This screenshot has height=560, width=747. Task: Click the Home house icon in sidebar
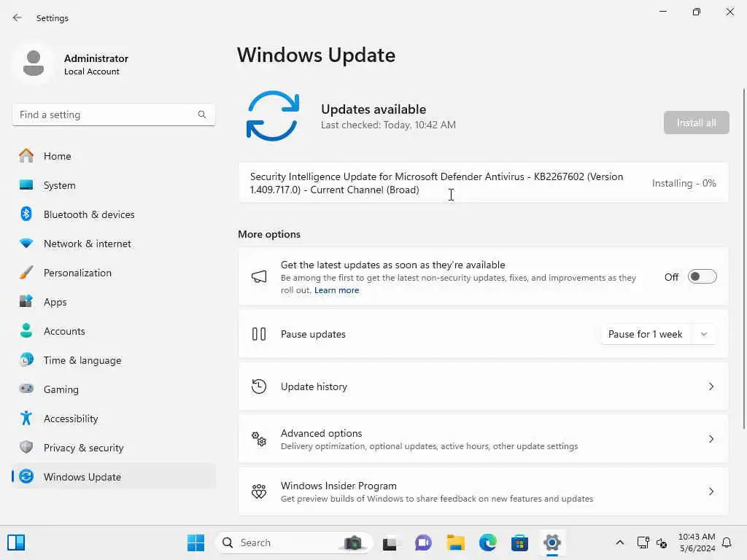click(x=26, y=156)
